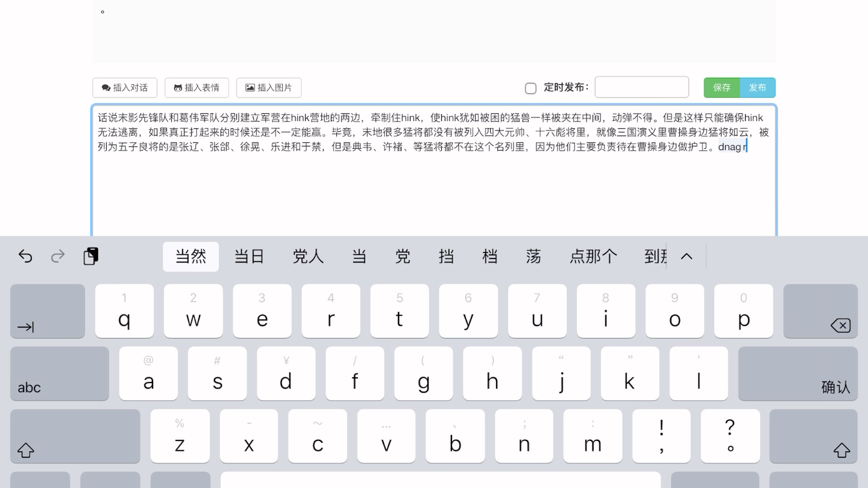Tap the n key

click(x=524, y=436)
